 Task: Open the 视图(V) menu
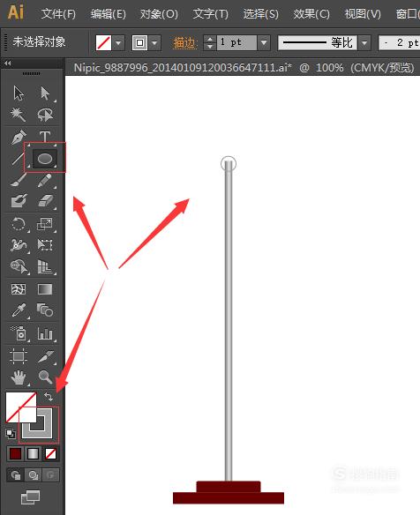click(x=363, y=14)
